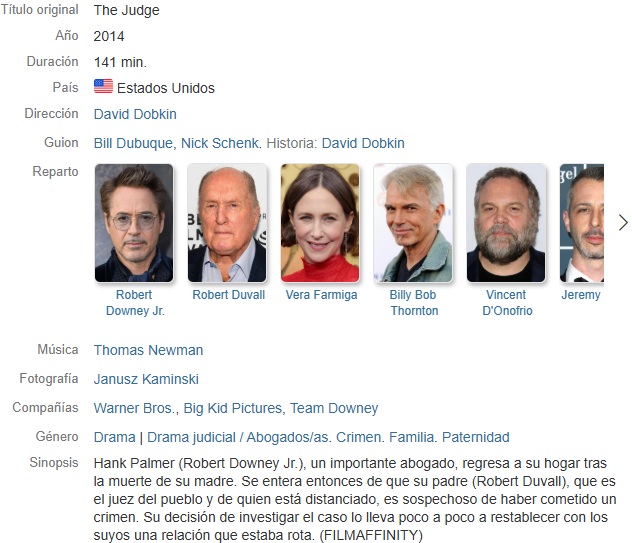The width and height of the screenshot is (632, 543).
Task: Open the Drama judicial topic link
Action: point(191,437)
